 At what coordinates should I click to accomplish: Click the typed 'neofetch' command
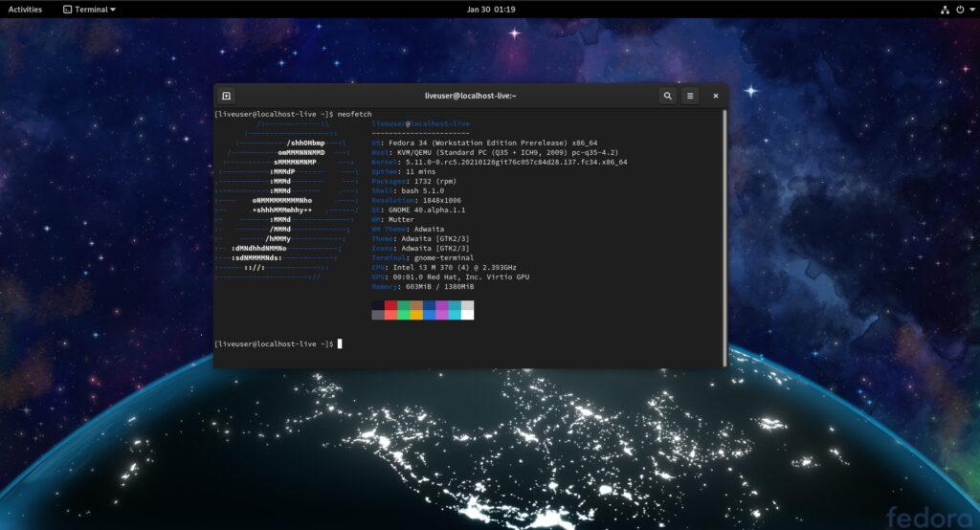pos(354,115)
